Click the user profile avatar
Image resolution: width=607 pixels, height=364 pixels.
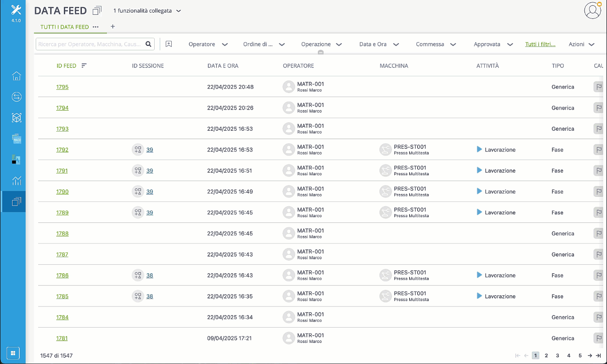(593, 10)
